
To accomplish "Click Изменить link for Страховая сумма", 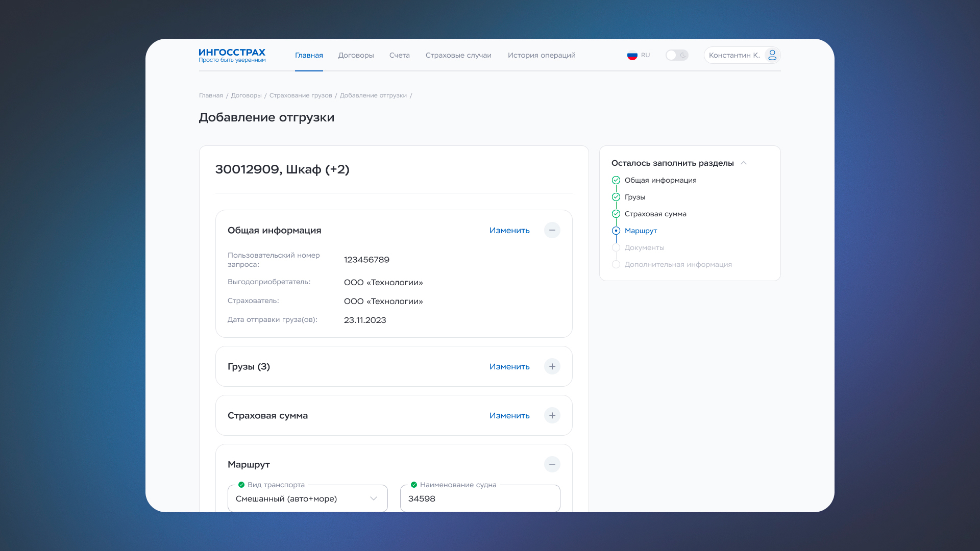I will coord(509,415).
